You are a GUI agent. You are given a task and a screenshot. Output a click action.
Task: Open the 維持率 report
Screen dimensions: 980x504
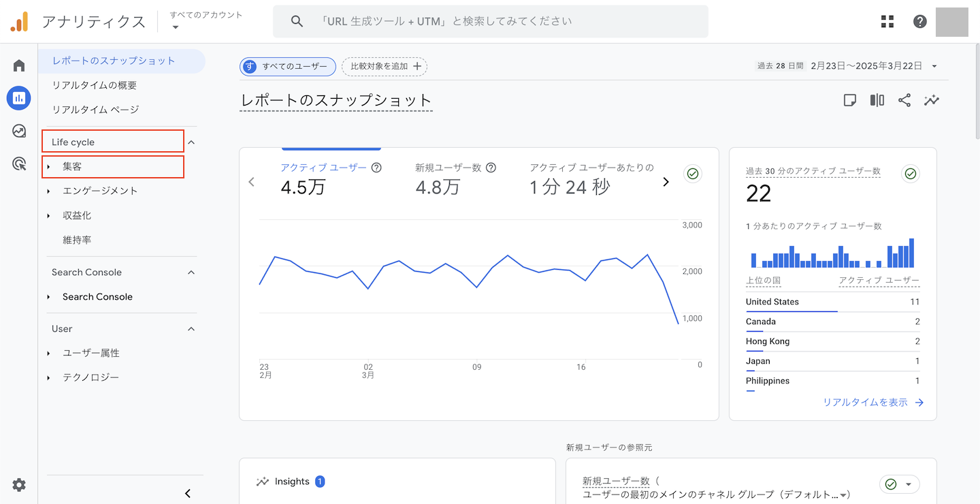coord(77,240)
